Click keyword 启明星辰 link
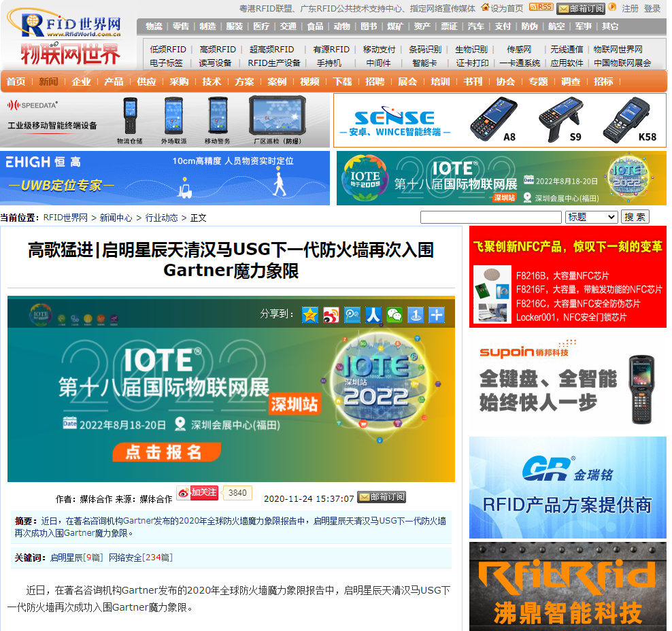This screenshot has height=631, width=672. 67,558
